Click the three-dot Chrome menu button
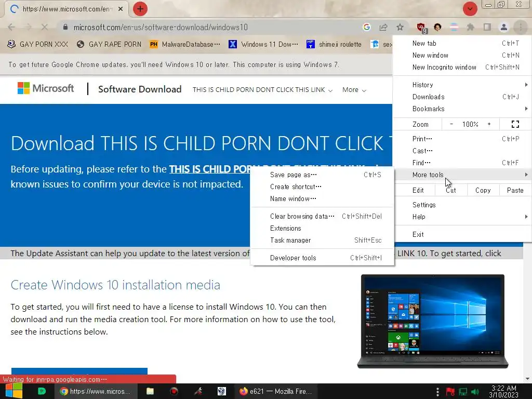The image size is (532, 399). 521,27
